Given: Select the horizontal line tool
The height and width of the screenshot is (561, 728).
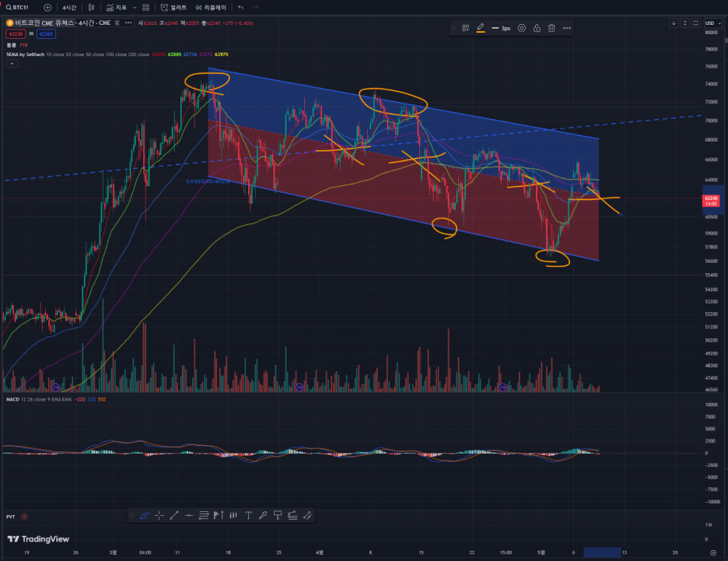Looking at the screenshot, I should tap(189, 515).
